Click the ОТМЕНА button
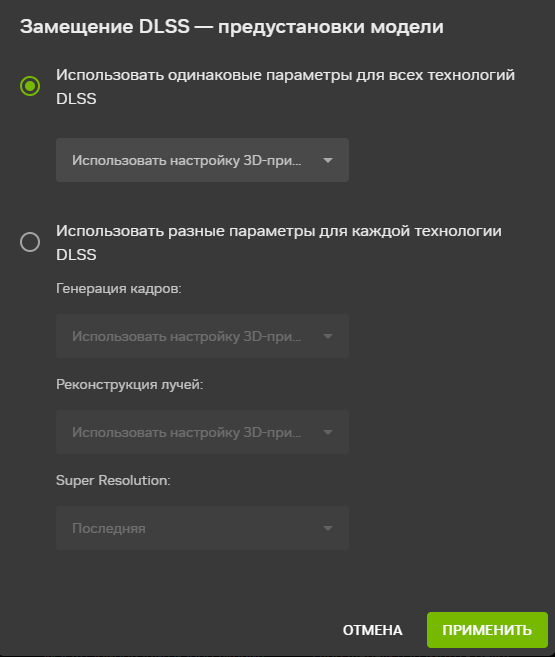Screen dimensions: 555x657 point(372,630)
